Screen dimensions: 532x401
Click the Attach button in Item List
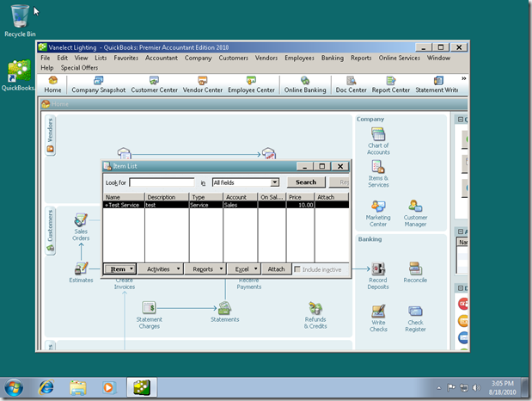point(277,268)
